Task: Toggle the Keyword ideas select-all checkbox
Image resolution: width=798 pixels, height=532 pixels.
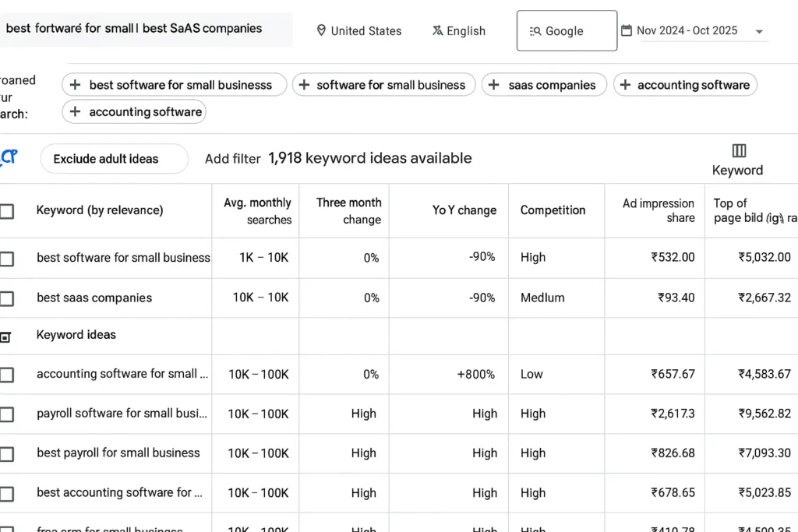Action: tap(8, 336)
